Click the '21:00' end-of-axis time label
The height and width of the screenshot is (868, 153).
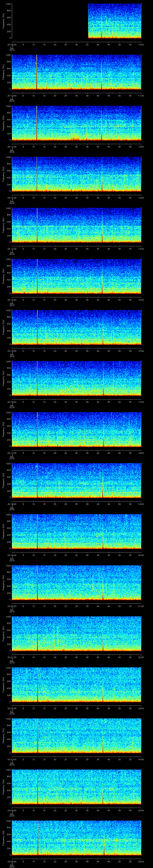click(x=141, y=606)
